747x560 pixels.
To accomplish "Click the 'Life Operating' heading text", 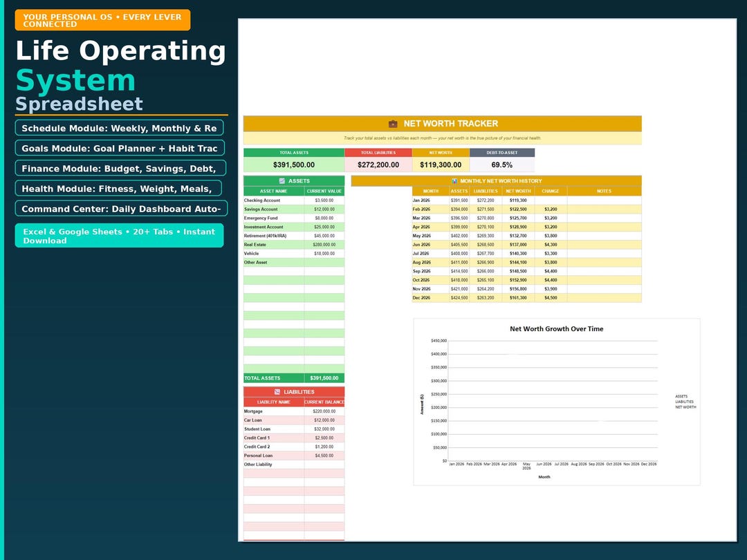I will click(x=120, y=50).
